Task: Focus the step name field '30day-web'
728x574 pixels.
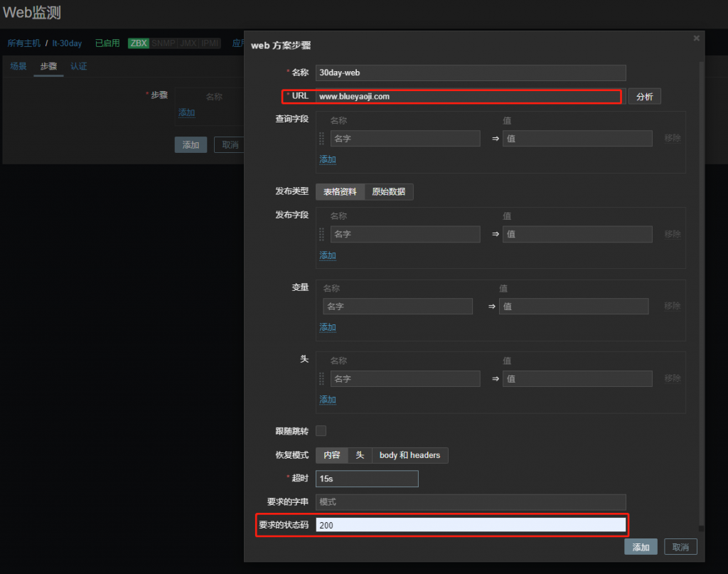Action: click(471, 73)
